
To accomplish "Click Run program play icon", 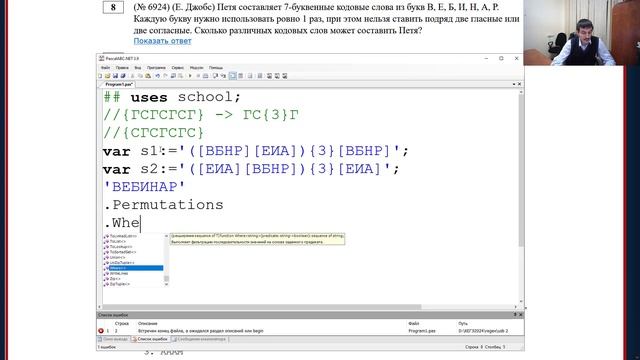I will [190, 76].
